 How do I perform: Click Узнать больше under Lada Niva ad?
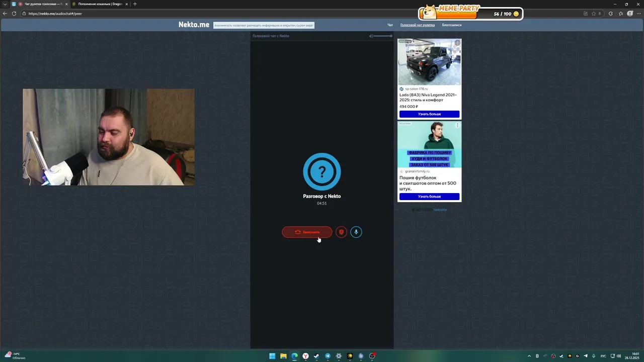pyautogui.click(x=429, y=114)
